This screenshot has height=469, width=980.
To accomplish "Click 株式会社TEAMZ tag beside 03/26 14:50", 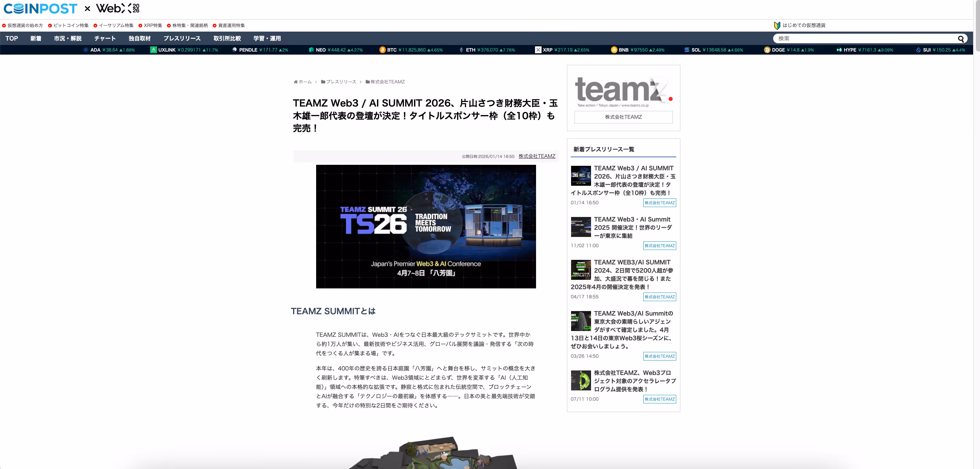I will [x=660, y=356].
